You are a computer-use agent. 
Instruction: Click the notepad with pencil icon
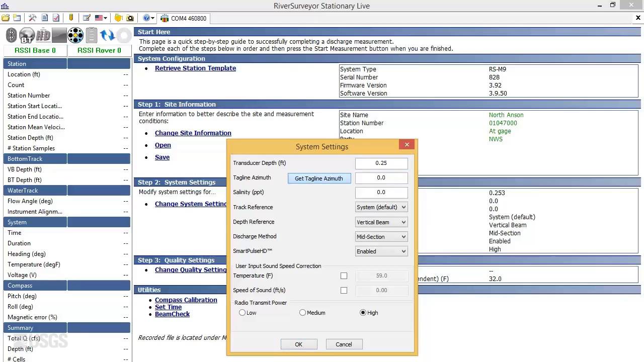[x=87, y=18]
